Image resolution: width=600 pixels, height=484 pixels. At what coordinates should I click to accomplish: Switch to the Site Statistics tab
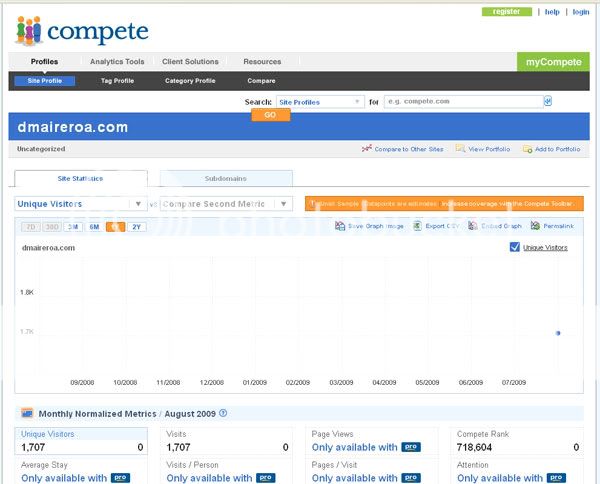coord(81,179)
